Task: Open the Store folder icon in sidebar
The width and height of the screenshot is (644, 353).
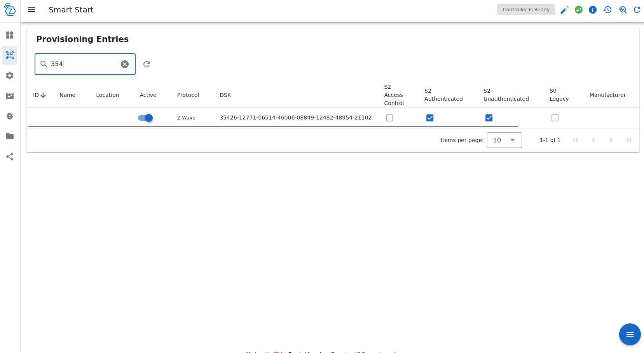Action: pos(10,136)
